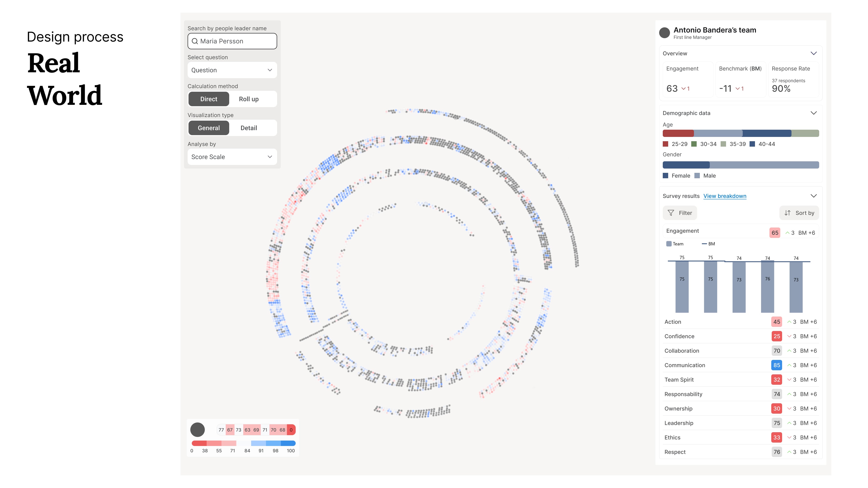
Task: Click the Filter funnel icon
Action: point(671,213)
